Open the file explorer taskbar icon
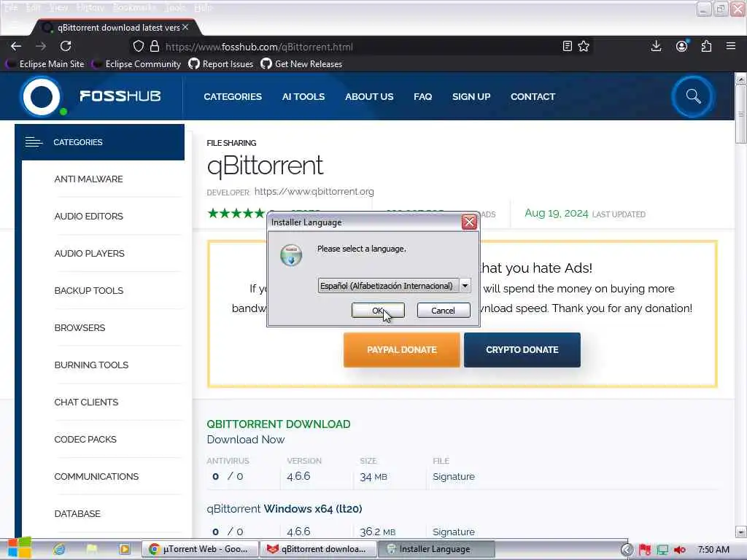This screenshot has height=560, width=747. pos(92,549)
